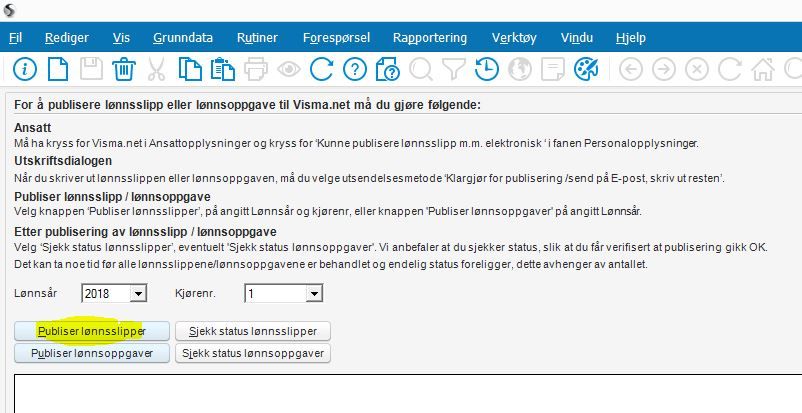Open the Hjelp menu
The height and width of the screenshot is (413, 802).
pos(631,38)
